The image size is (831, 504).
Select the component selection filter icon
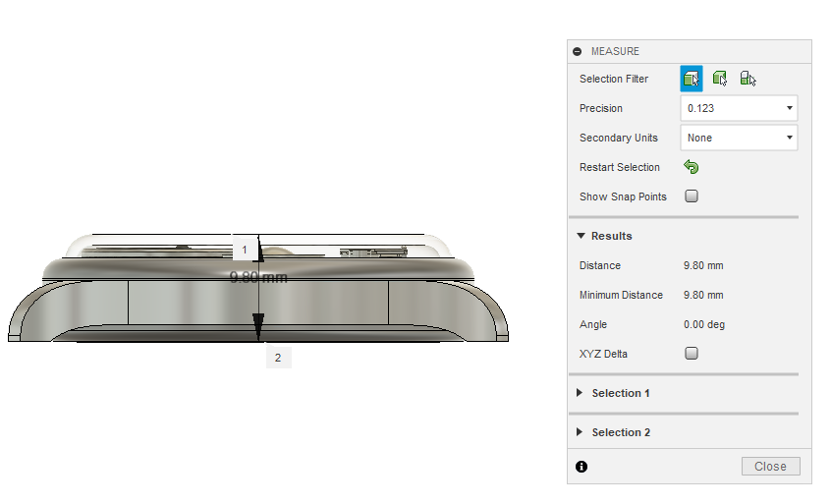[x=748, y=79]
